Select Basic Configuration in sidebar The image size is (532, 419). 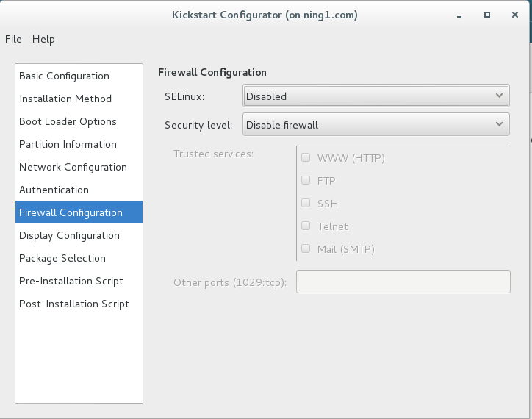[64, 76]
